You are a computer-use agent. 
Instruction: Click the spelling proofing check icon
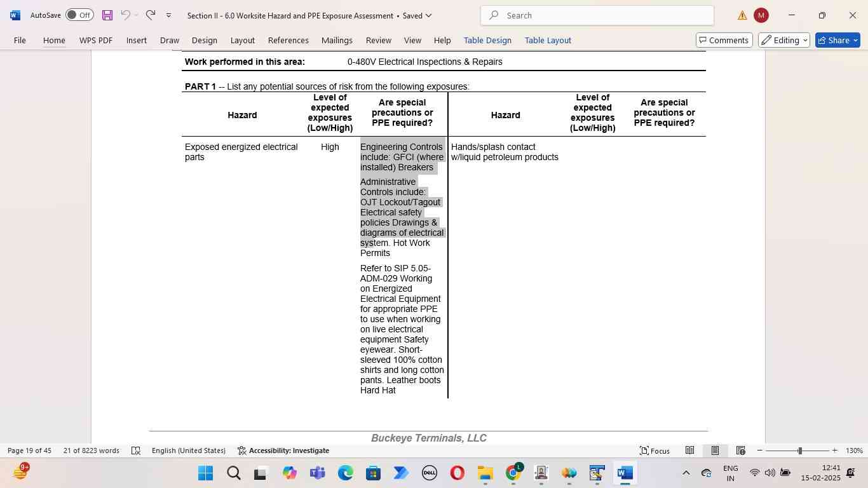coord(135,451)
